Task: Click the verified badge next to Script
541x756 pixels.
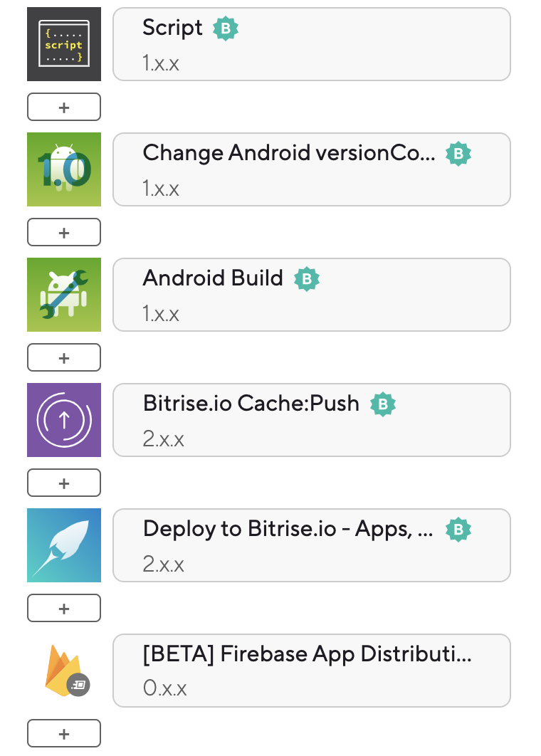Action: [x=226, y=28]
